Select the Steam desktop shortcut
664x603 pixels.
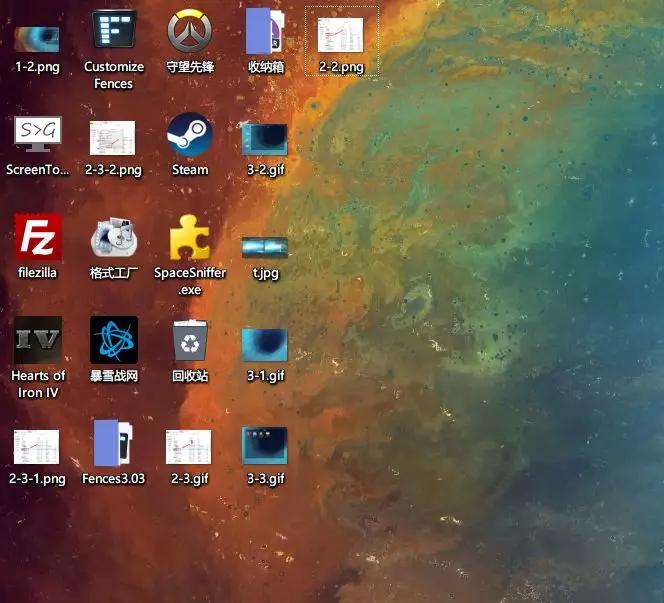[189, 134]
